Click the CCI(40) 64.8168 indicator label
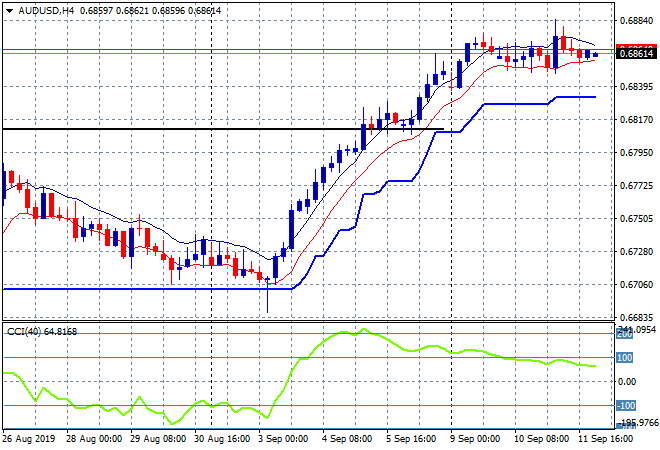This screenshot has width=660, height=450. (42, 332)
